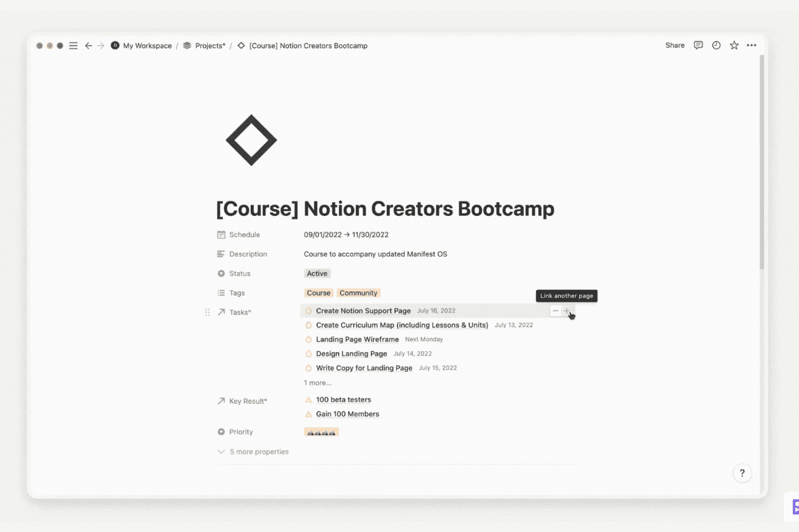The height and width of the screenshot is (532, 799).
Task: Click the Next Monday date text
Action: (424, 339)
